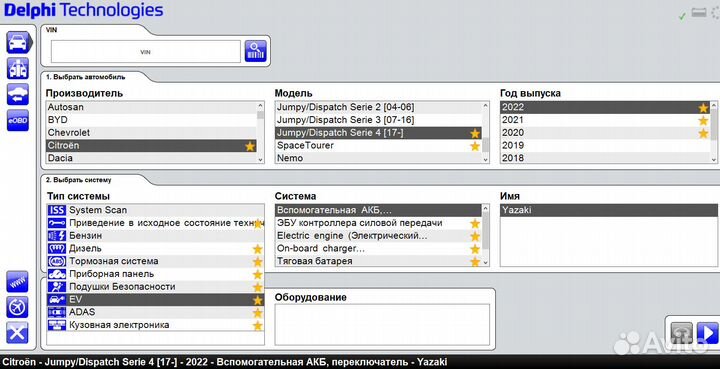The image size is (720, 369).
Task: Select manufacturer BYD
Action: coord(152,120)
